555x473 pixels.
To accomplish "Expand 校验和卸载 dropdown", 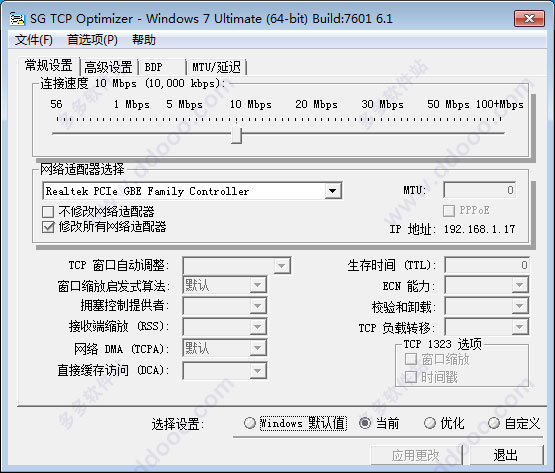I will pos(520,306).
